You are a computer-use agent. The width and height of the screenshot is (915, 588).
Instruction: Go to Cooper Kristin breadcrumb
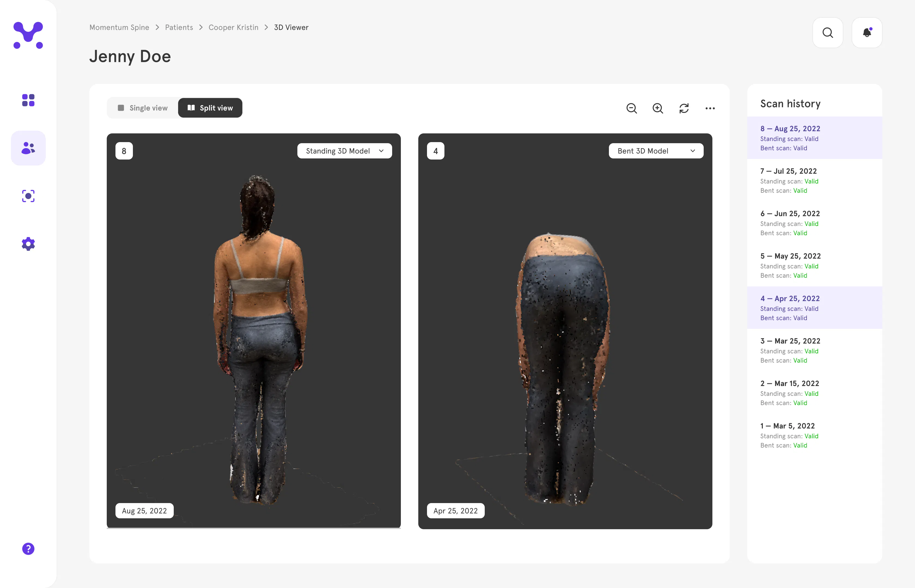pos(233,27)
